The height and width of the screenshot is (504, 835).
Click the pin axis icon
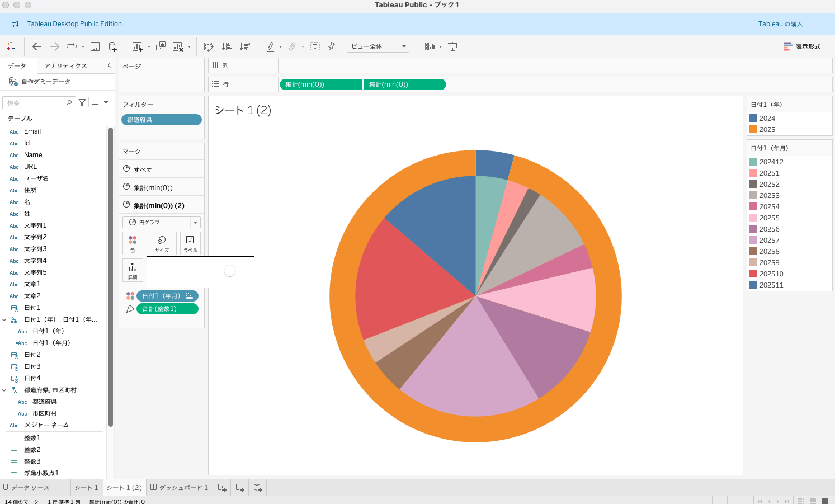tap(332, 46)
